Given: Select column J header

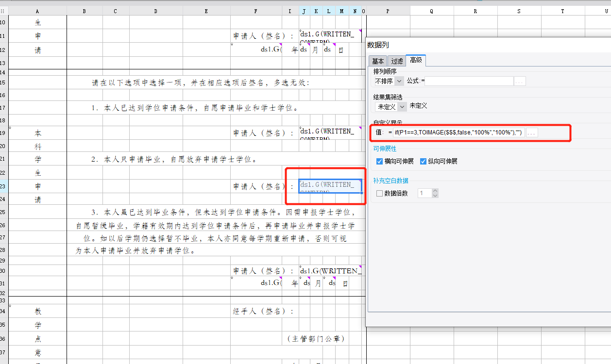Looking at the screenshot, I should click(304, 11).
